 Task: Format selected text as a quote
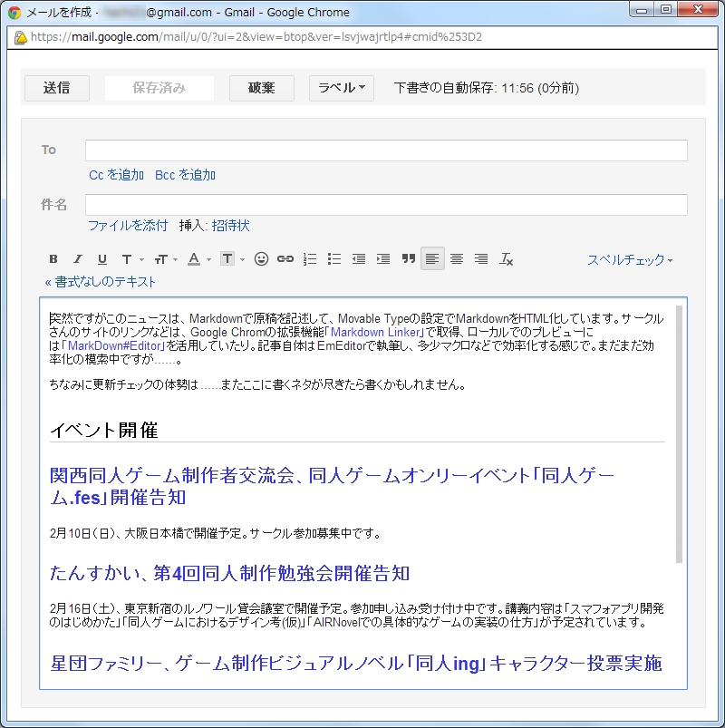click(409, 258)
